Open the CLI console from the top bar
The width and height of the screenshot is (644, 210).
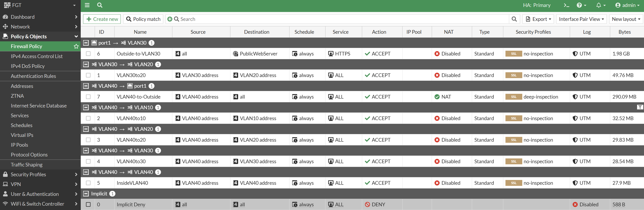click(566, 5)
